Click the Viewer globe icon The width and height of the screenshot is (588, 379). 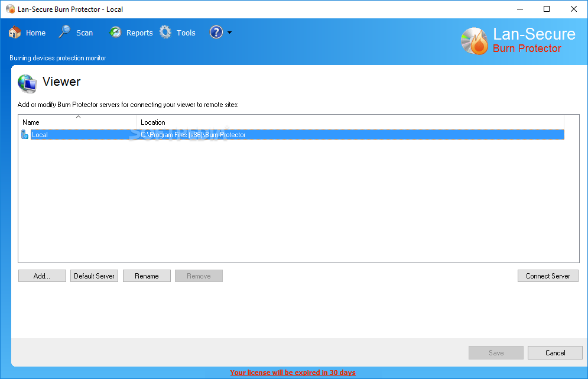pyautogui.click(x=27, y=84)
